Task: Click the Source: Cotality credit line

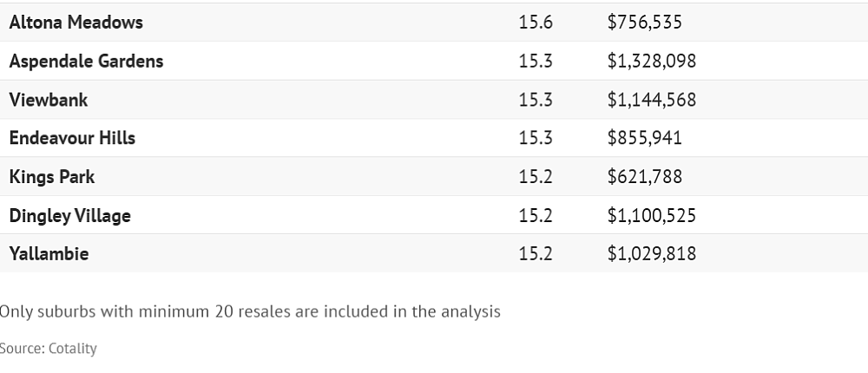Action: (x=48, y=349)
